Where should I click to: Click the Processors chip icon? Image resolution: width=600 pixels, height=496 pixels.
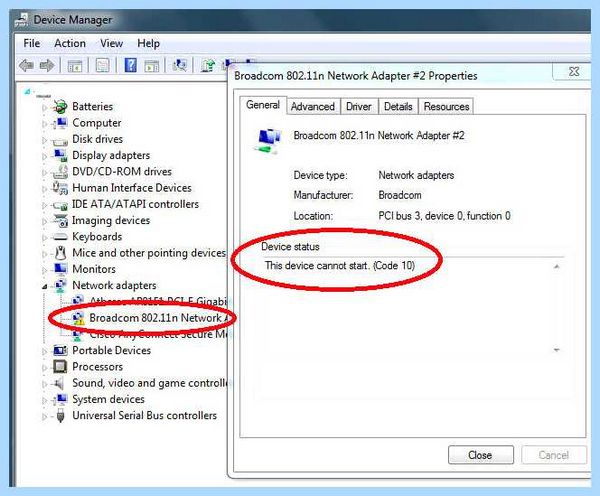(60, 367)
